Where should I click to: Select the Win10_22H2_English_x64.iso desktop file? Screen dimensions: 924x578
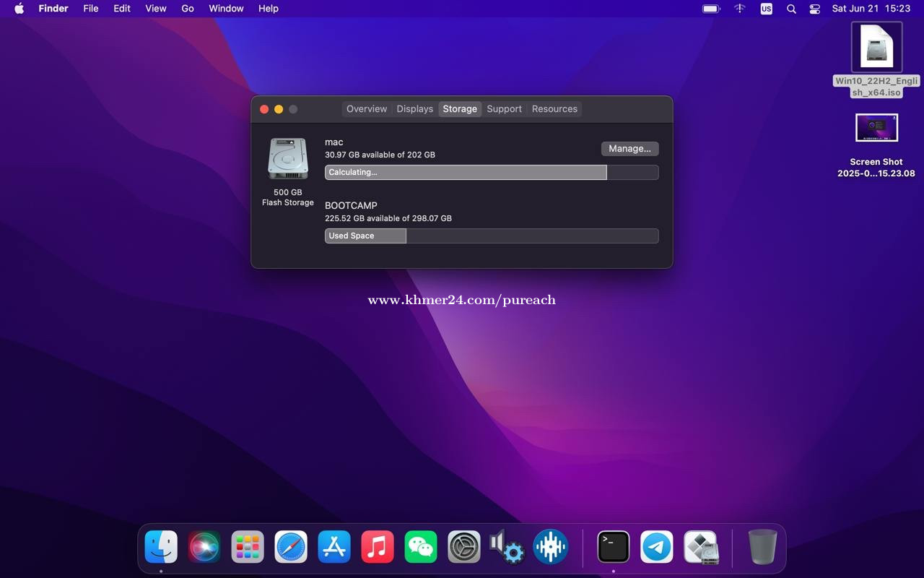876,59
